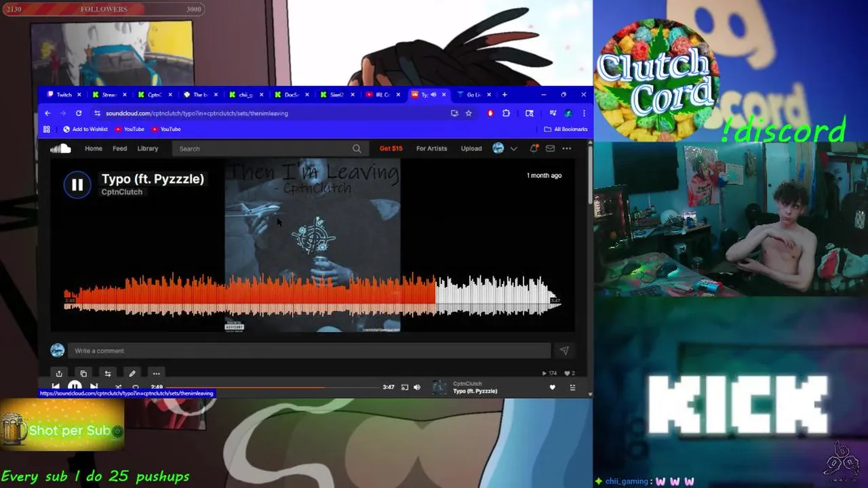The height and width of the screenshot is (488, 868).
Task: Click the track waveform to seek
Action: [312, 295]
